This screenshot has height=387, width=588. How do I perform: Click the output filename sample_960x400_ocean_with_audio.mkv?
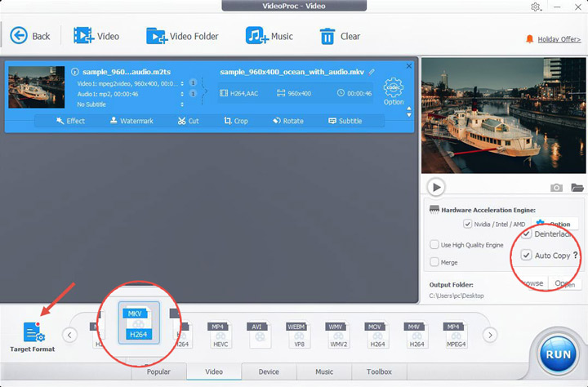point(292,72)
